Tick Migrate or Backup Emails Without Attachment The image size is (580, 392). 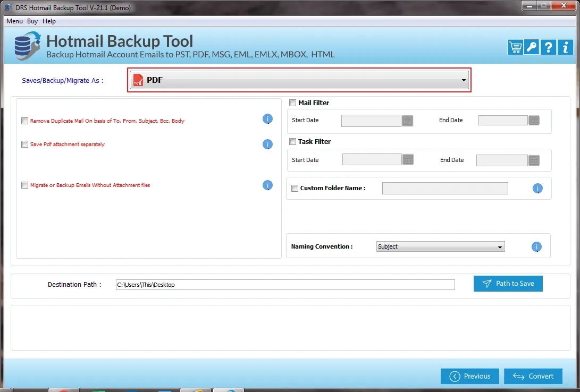pyautogui.click(x=25, y=185)
